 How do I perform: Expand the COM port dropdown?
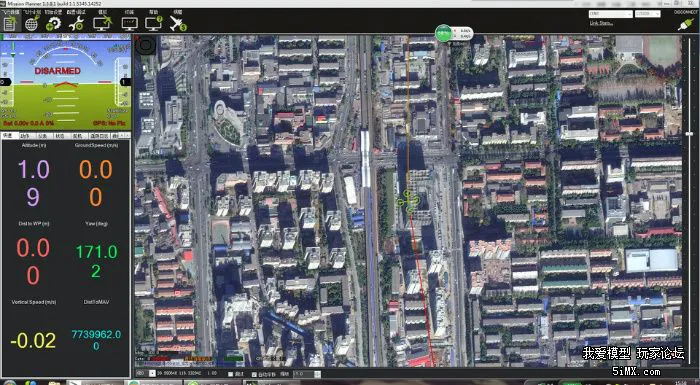610,14
